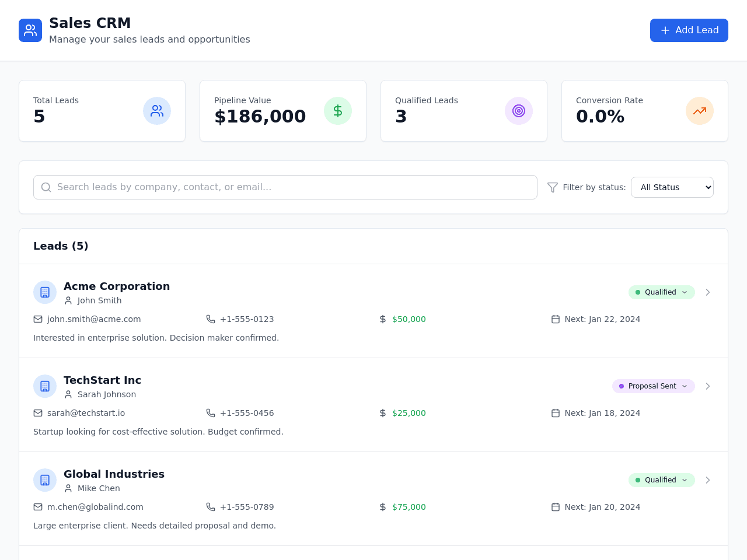The image size is (747, 560).
Task: Click the Next: Jan 20, 2024 date
Action: [x=602, y=507]
